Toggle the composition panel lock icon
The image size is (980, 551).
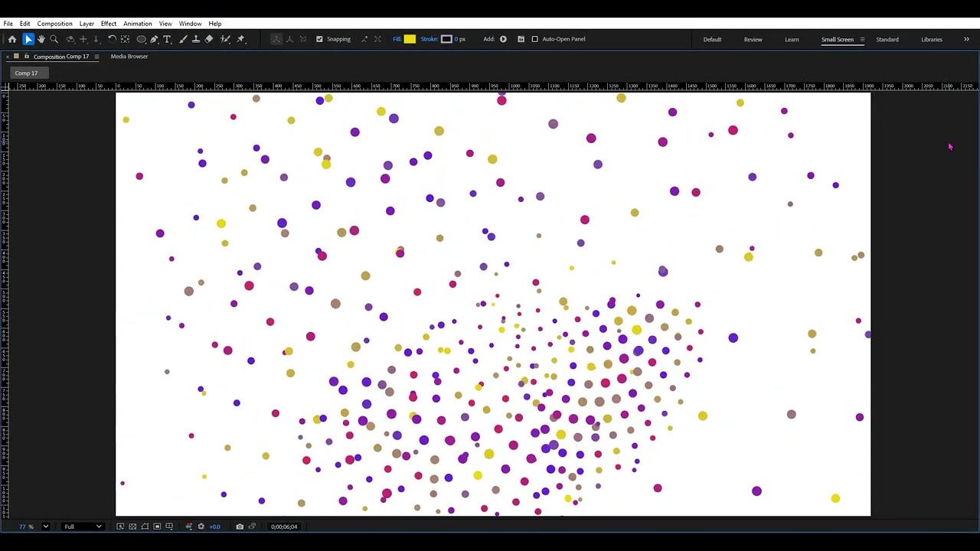tap(27, 57)
